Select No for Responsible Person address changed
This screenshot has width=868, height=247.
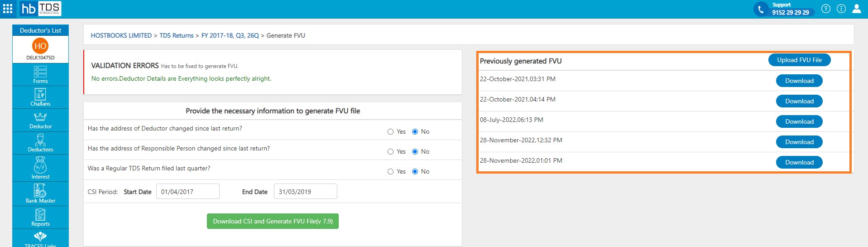415,152
